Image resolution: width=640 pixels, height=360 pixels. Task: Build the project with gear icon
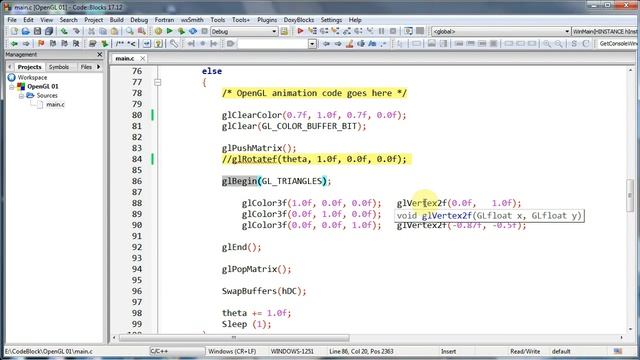pyautogui.click(x=158, y=31)
